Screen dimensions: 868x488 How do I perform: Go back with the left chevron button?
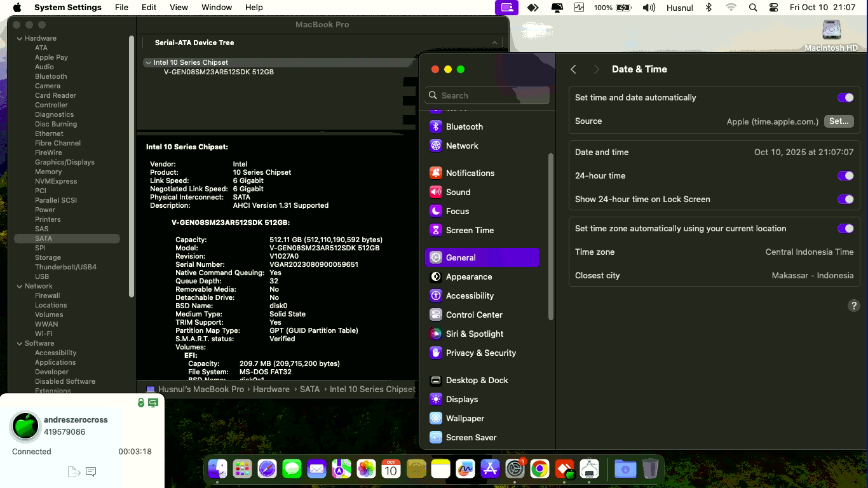click(x=573, y=69)
